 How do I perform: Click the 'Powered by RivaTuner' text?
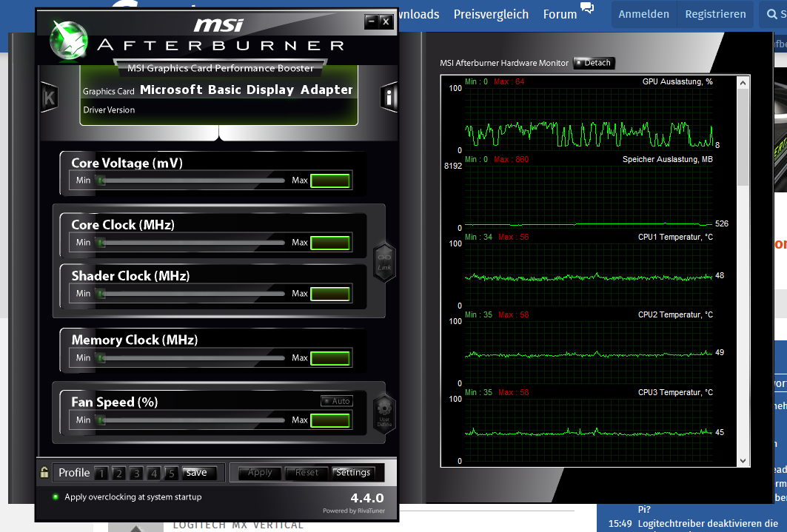coord(354,511)
